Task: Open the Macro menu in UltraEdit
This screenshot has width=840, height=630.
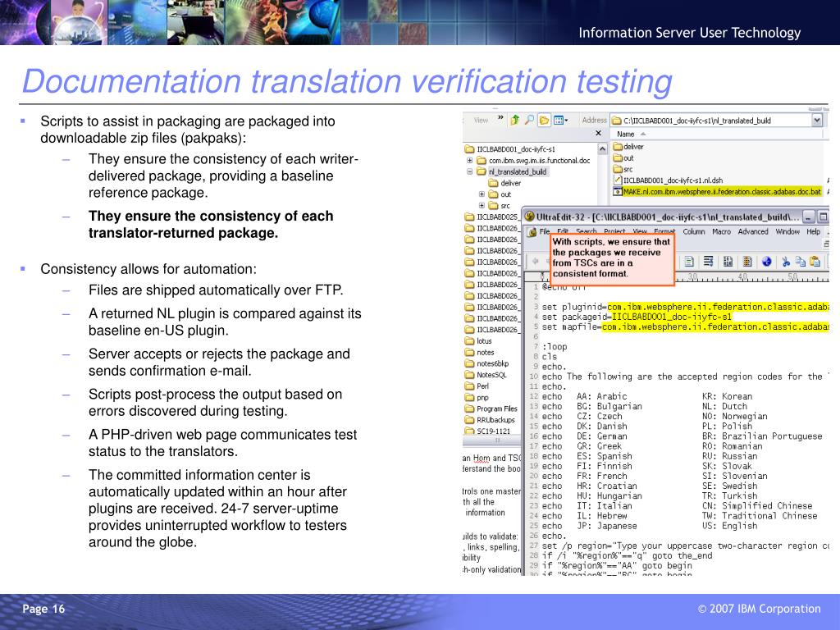Action: click(x=721, y=231)
